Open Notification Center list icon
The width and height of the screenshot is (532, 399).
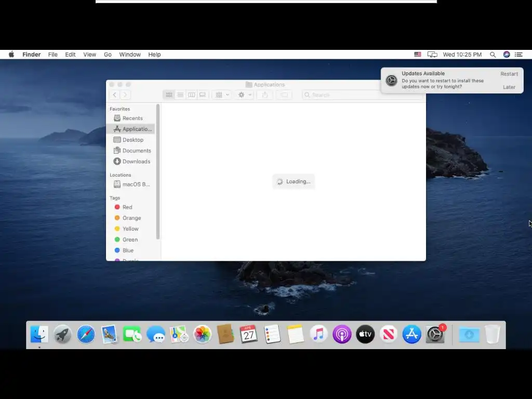click(x=519, y=54)
